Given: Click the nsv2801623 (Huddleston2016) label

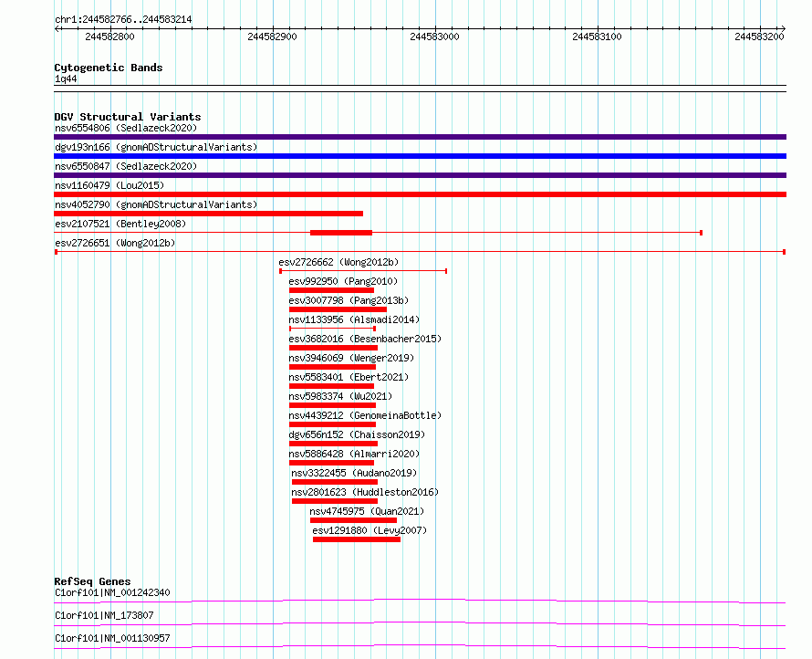Looking at the screenshot, I should tap(364, 492).
